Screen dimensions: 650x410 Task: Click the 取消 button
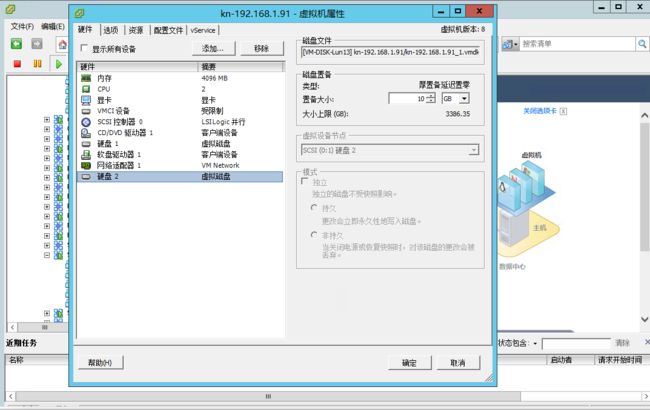click(x=458, y=363)
